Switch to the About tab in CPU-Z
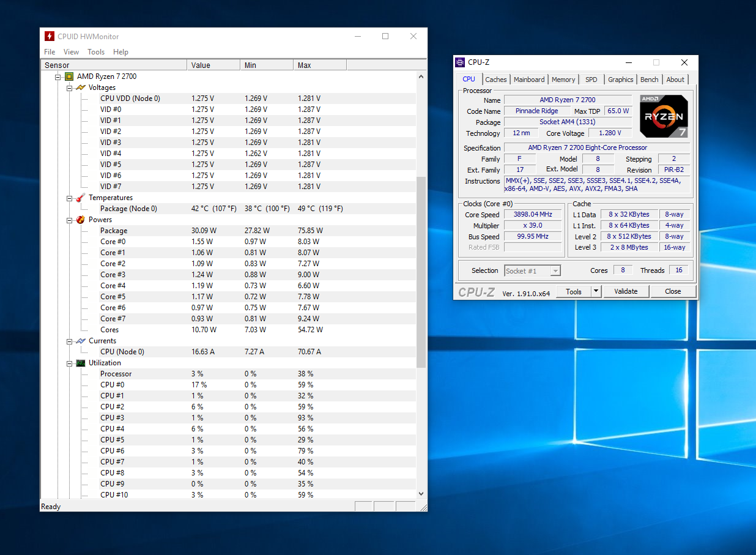 [x=675, y=80]
